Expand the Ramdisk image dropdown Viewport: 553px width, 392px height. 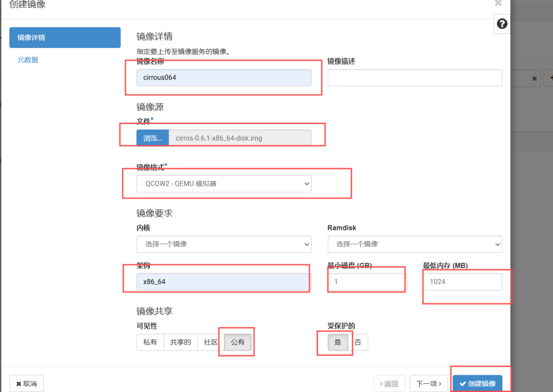[414, 244]
